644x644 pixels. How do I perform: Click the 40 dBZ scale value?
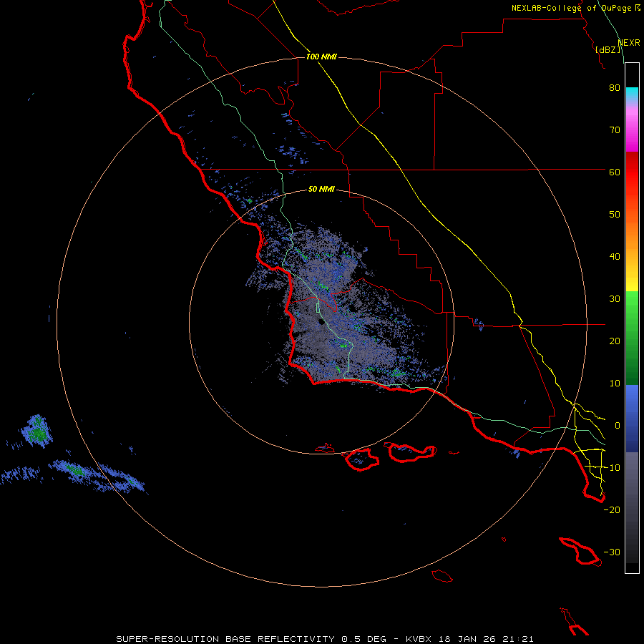tap(615, 257)
